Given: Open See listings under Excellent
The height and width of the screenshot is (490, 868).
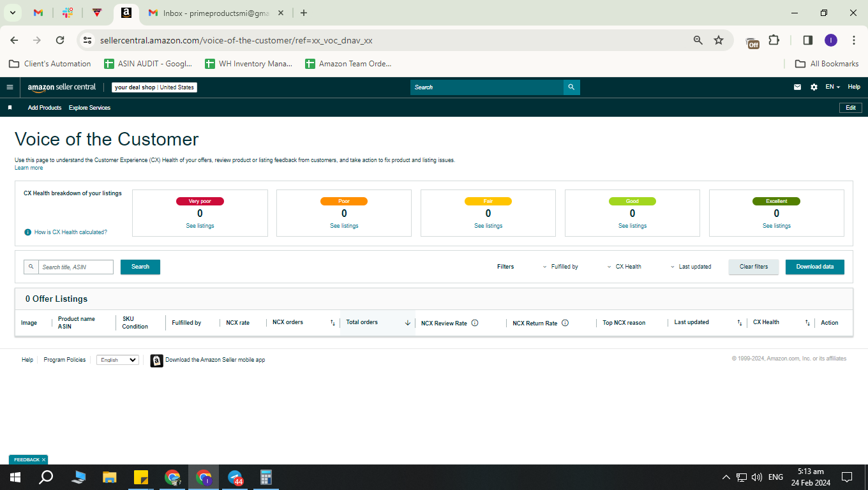Looking at the screenshot, I should [777, 226].
